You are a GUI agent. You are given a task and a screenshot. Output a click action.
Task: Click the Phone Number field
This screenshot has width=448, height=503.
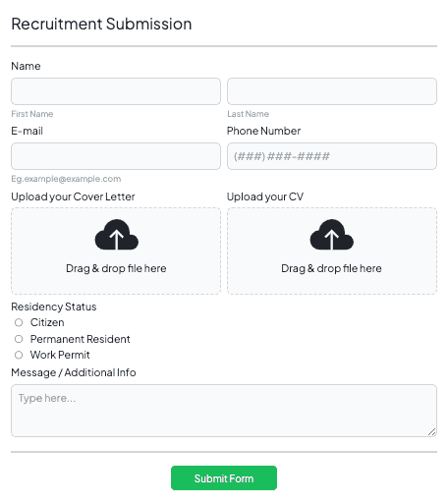(332, 156)
